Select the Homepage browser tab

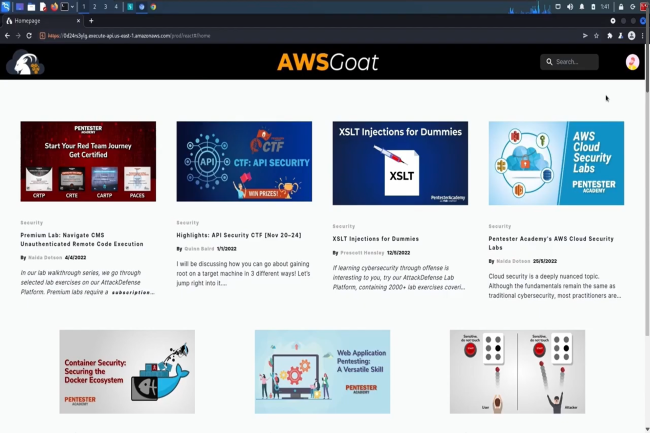tap(43, 21)
